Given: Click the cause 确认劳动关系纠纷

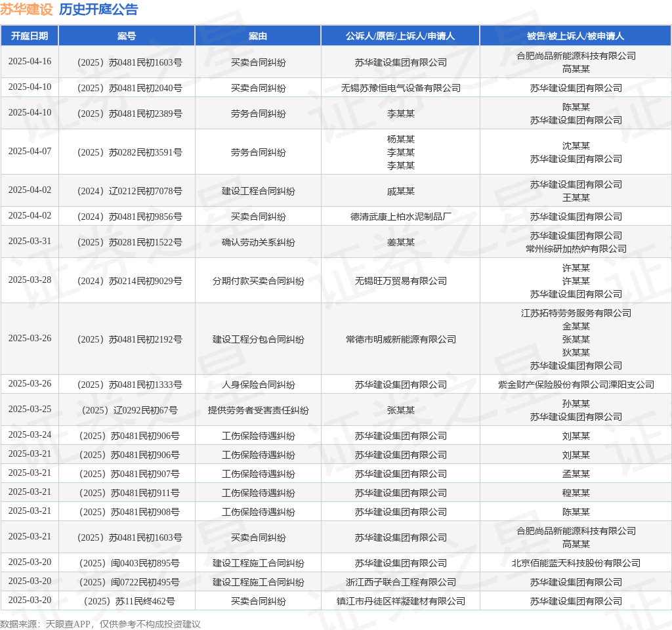Looking at the screenshot, I should [x=258, y=243].
